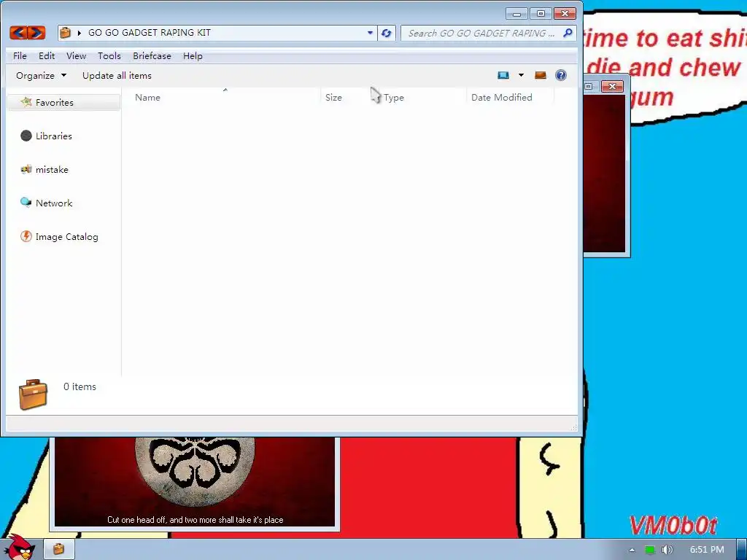Sort by the Size column header

click(344, 97)
